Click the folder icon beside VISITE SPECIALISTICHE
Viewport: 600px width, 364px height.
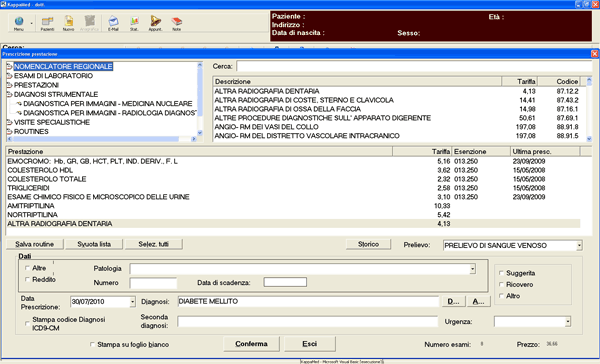[x=10, y=122]
